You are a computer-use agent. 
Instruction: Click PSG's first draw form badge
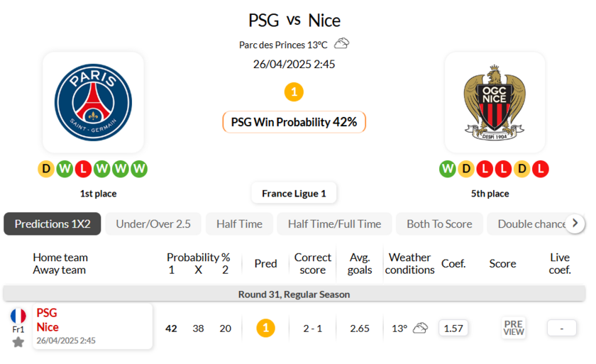46,169
